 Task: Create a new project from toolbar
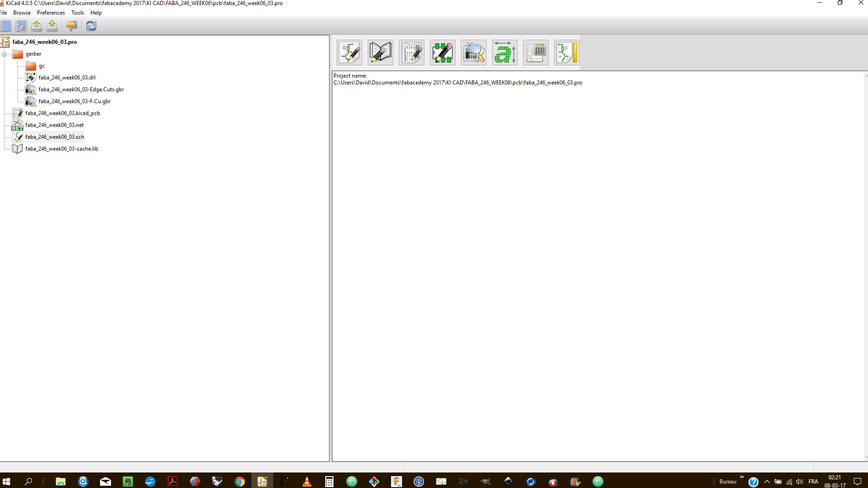click(6, 26)
